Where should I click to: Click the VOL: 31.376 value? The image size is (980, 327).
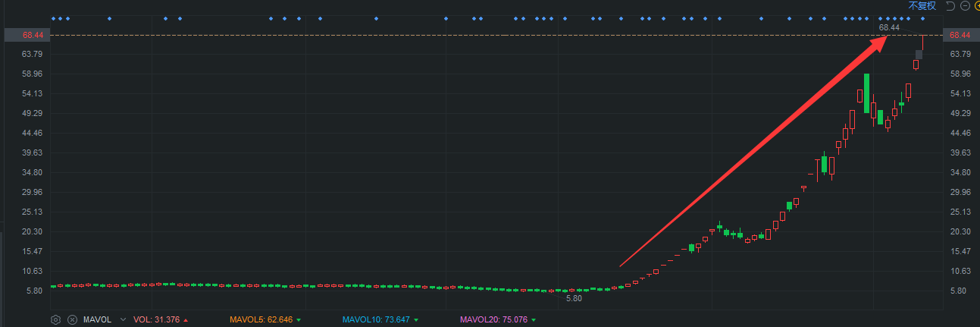coord(157,319)
